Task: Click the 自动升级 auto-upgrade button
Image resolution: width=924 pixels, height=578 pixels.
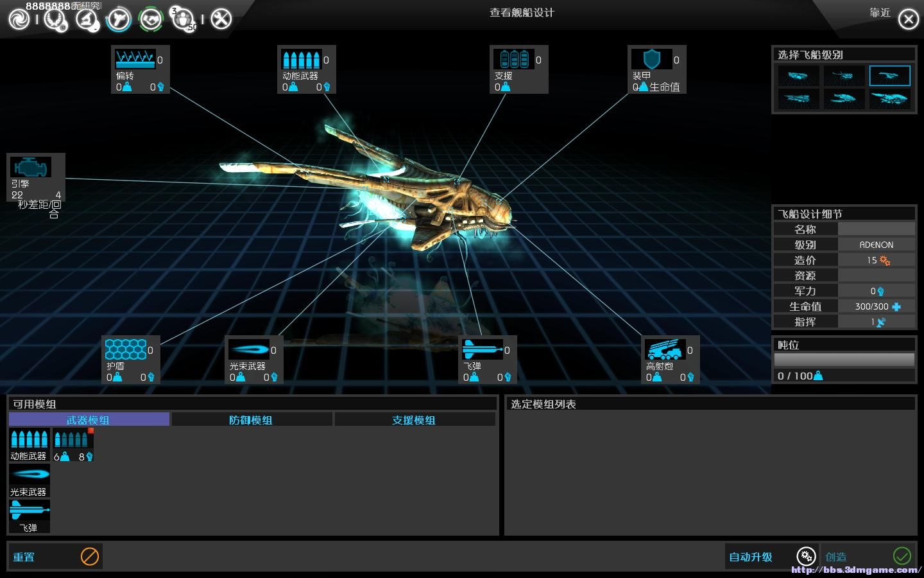Action: 771,556
